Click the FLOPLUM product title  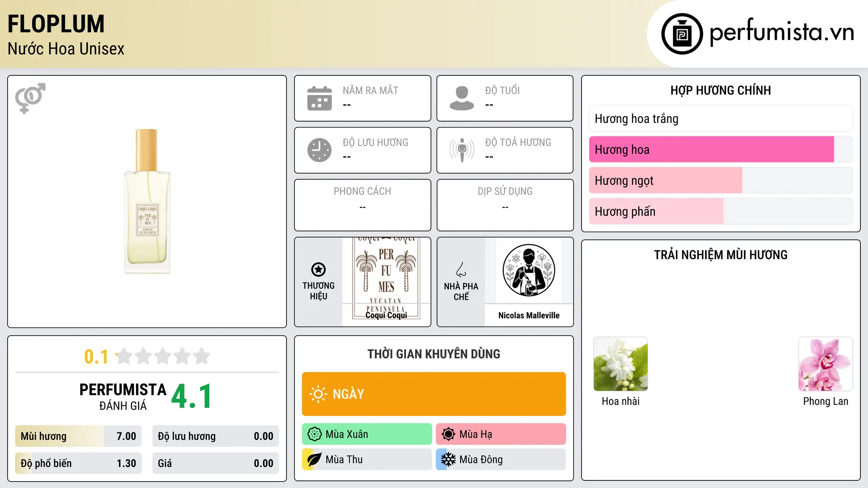56,24
